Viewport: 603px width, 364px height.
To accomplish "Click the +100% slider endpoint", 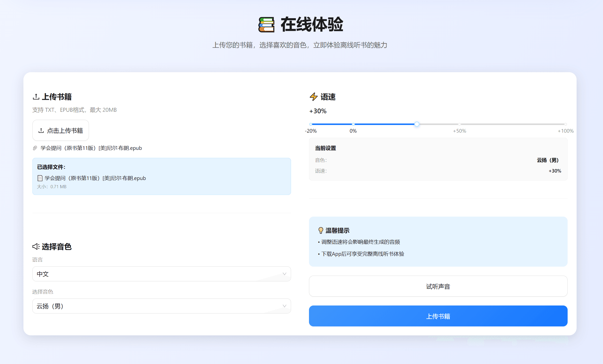I will [565, 124].
